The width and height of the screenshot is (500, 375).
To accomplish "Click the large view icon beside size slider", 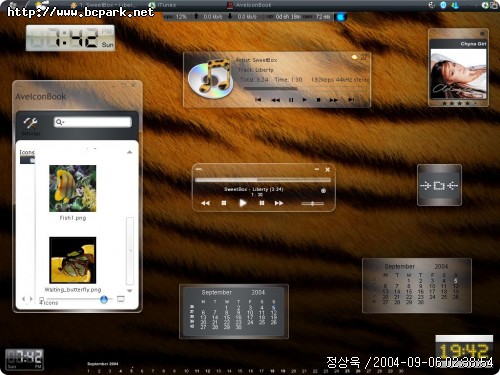I will point(121,299).
